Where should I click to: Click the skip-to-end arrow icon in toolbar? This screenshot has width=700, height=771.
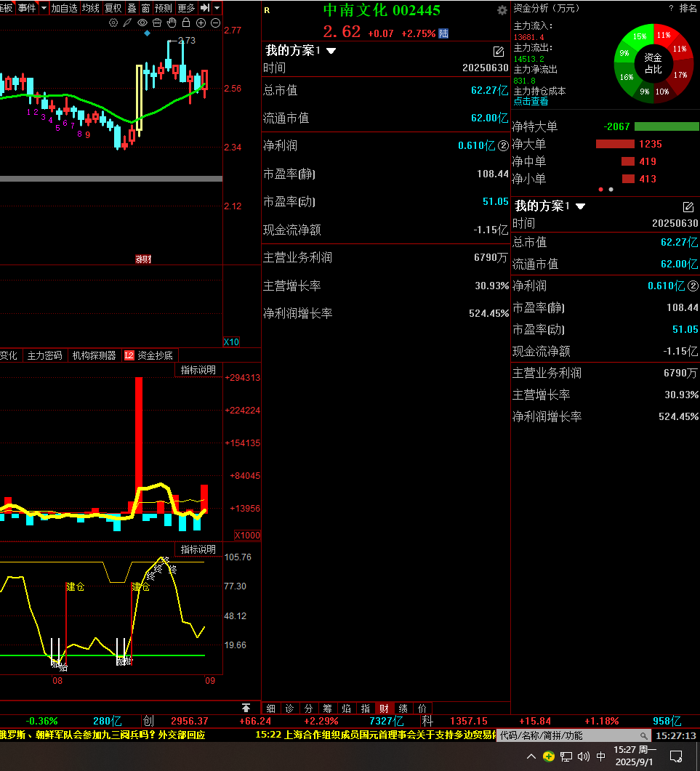[x=205, y=8]
